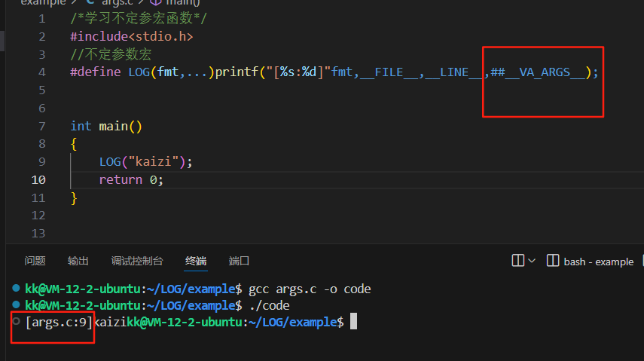
Task: Switch to the 输出 (Output) tab
Action: [78, 261]
